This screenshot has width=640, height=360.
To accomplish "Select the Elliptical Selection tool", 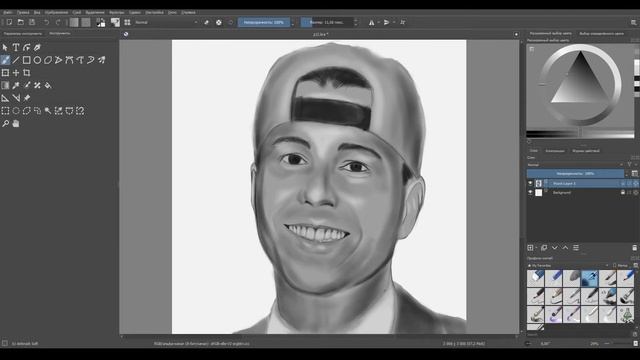I will 16,111.
